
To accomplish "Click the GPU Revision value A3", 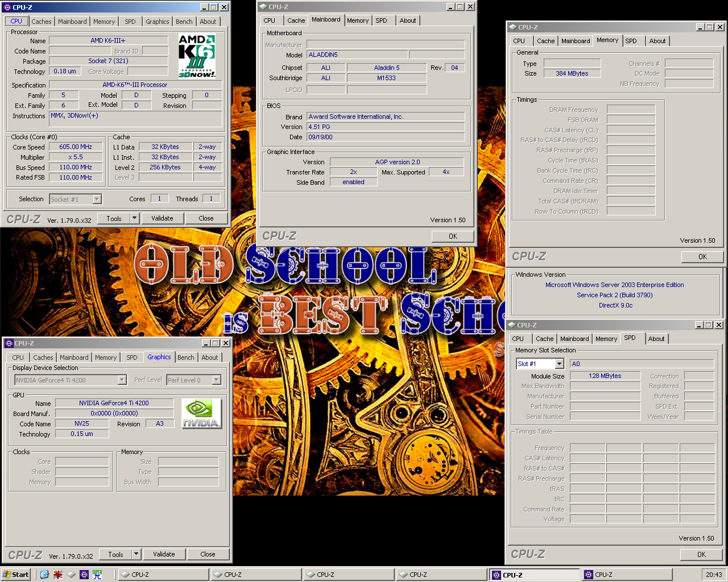I will [x=160, y=423].
